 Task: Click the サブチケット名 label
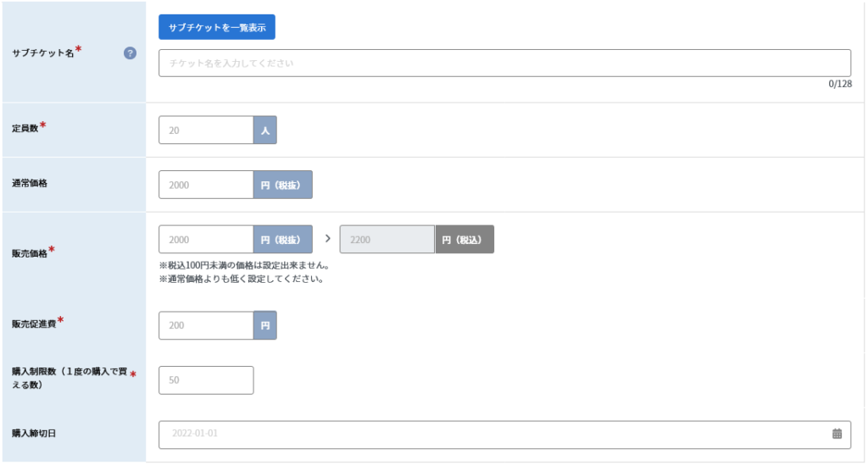(43, 53)
